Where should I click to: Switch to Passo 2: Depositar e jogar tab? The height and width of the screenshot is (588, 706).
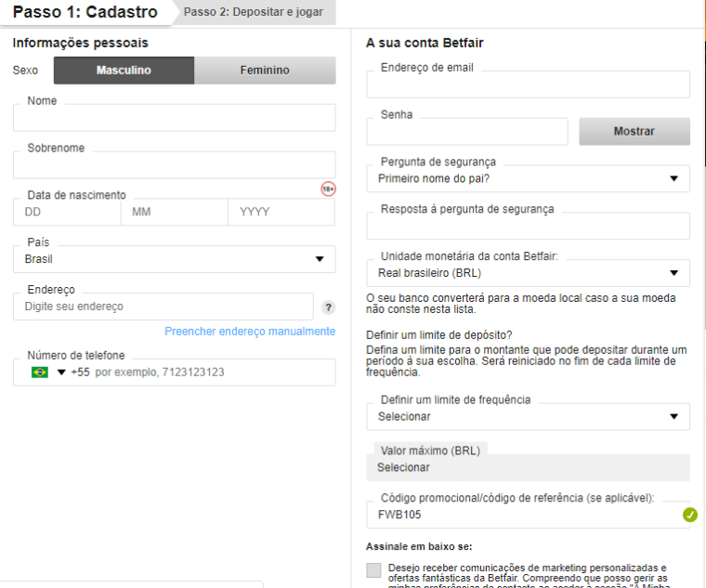[x=254, y=12]
